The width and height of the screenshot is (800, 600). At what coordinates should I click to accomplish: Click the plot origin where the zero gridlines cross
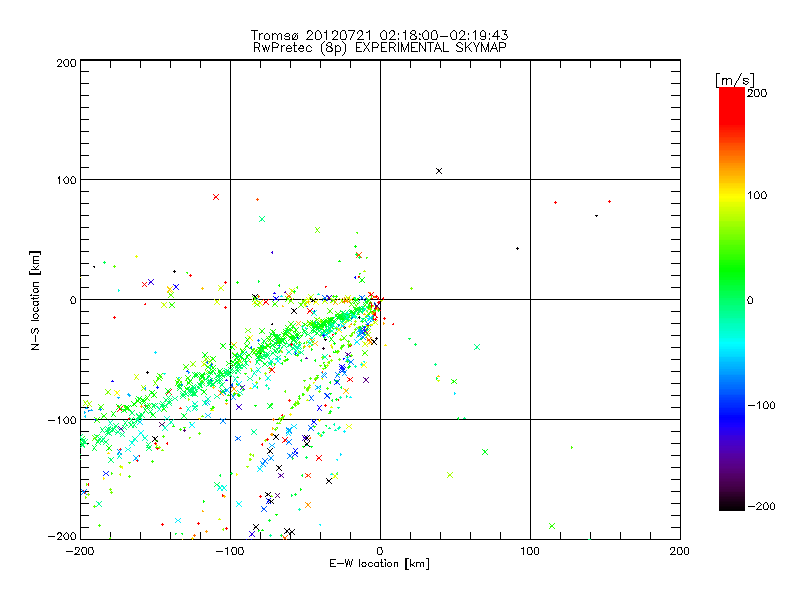point(380,299)
